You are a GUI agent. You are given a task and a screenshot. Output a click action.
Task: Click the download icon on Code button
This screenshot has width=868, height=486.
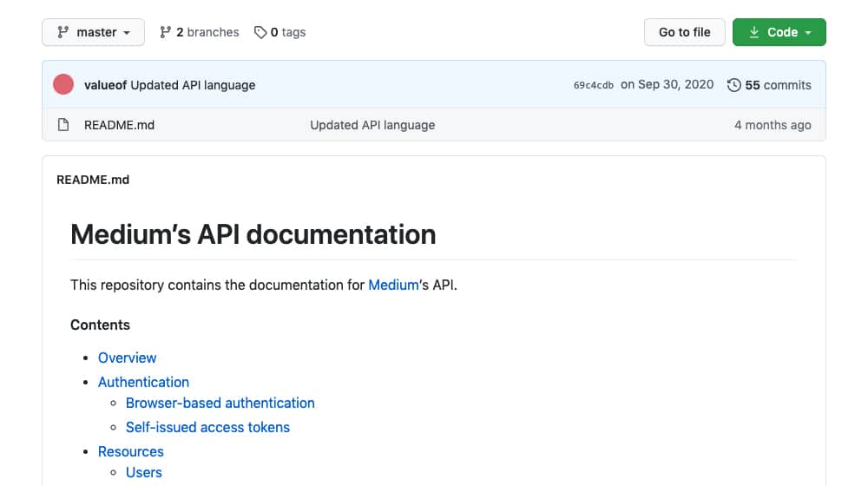(x=754, y=32)
